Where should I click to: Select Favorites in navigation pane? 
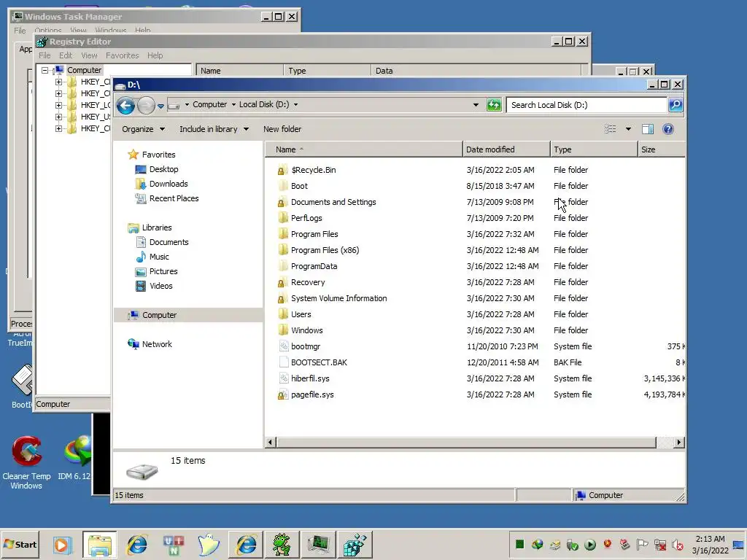click(x=158, y=155)
